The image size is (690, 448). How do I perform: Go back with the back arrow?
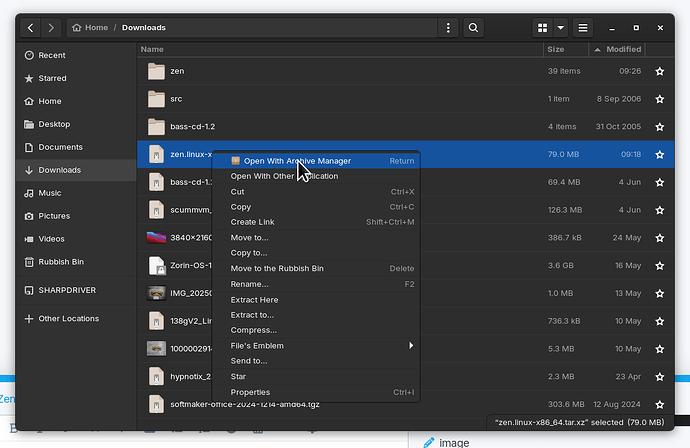point(30,28)
